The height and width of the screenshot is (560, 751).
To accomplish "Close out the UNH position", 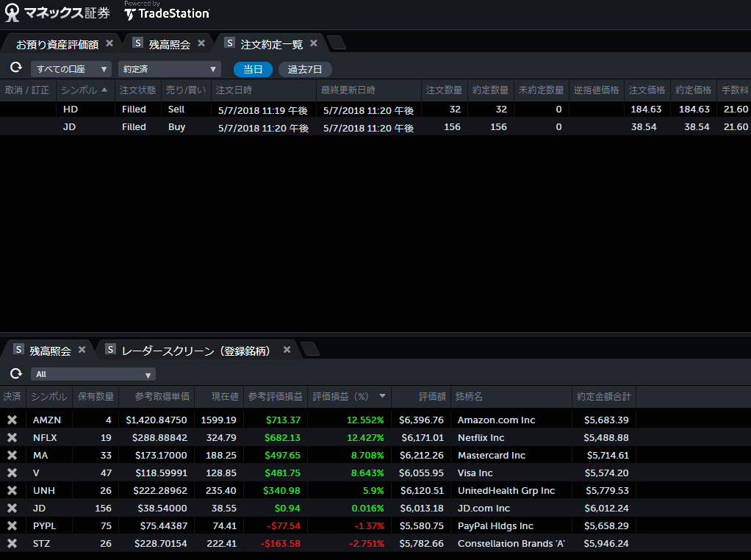I will [x=12, y=491].
